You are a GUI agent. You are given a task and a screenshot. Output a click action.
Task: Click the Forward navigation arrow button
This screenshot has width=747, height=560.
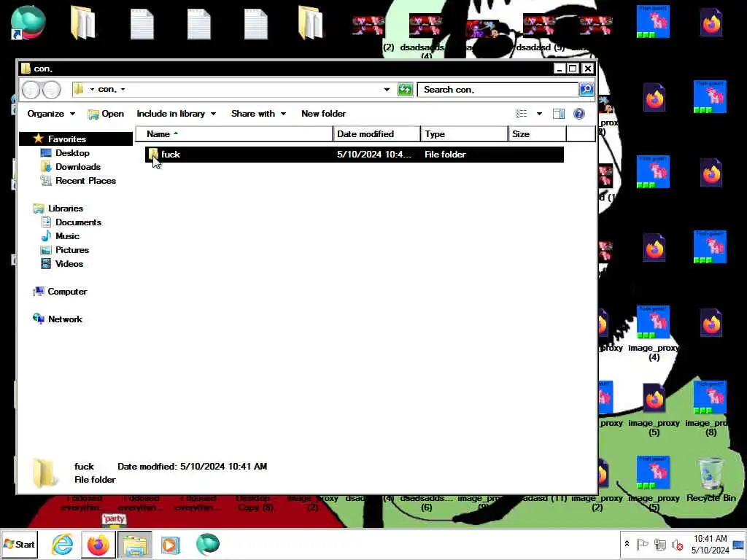52,90
